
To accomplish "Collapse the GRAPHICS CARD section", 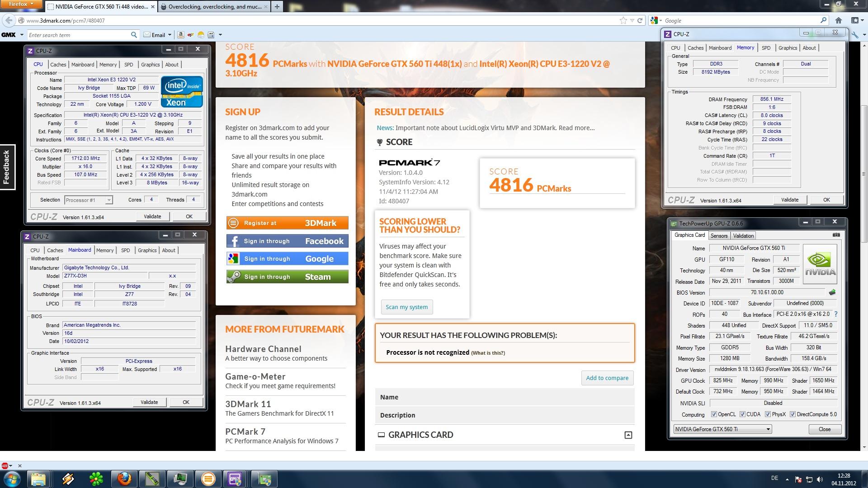I will (628, 435).
